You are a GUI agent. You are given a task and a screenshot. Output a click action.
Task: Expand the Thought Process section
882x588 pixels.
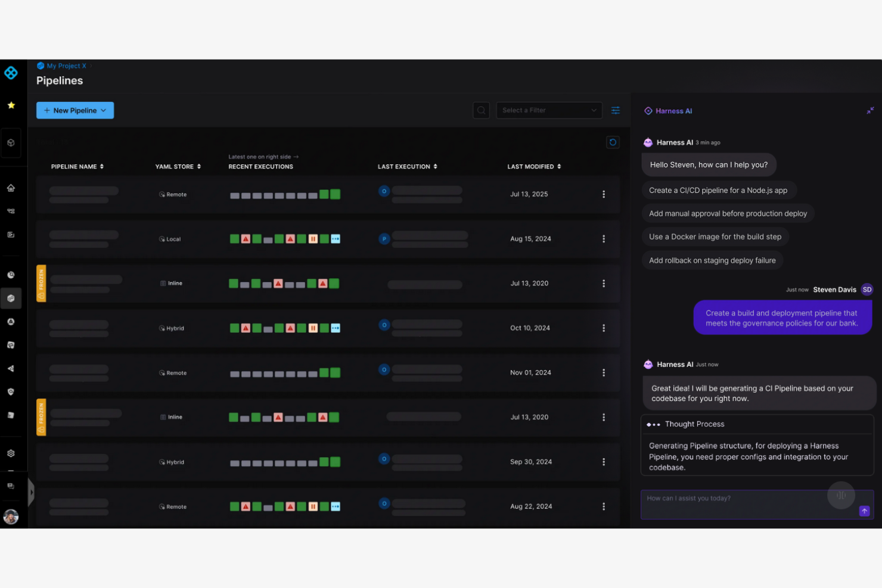click(757, 424)
